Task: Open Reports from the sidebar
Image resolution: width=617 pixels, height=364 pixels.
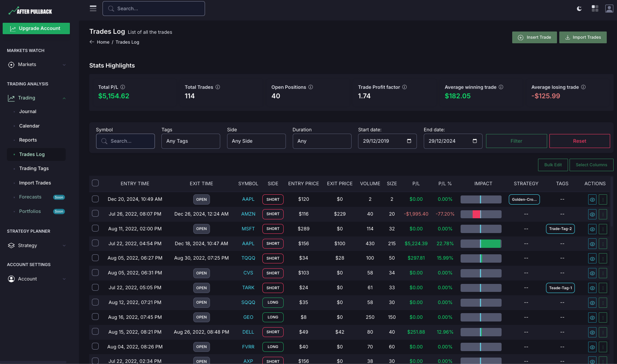Action: click(x=28, y=140)
